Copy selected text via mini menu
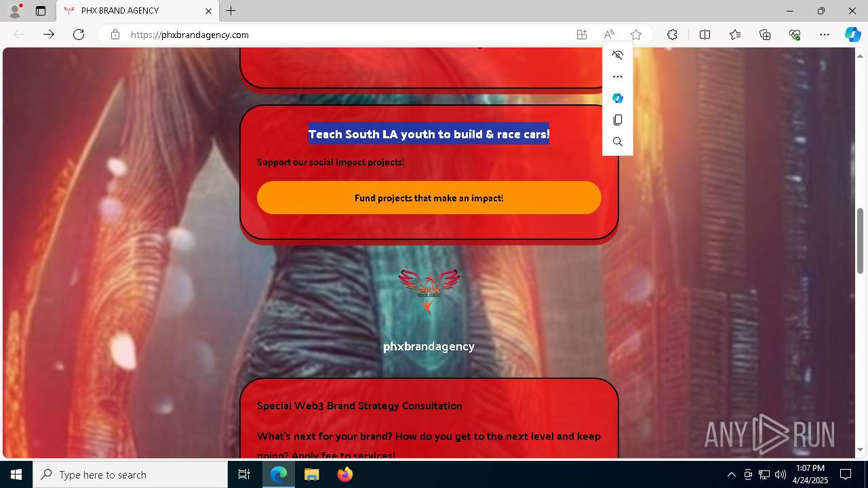The height and width of the screenshot is (488, 868). (x=618, y=120)
